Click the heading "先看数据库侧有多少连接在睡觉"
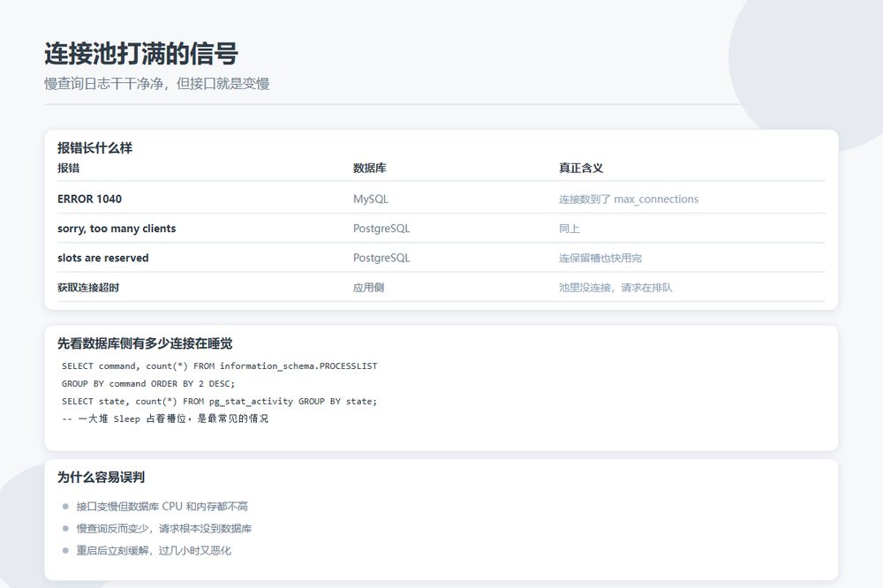The height and width of the screenshot is (588, 883). [145, 343]
